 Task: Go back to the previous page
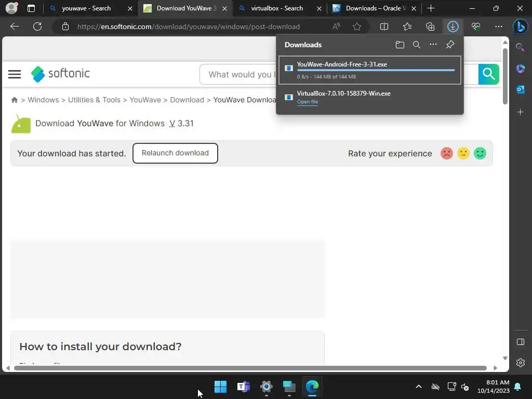coord(14,26)
